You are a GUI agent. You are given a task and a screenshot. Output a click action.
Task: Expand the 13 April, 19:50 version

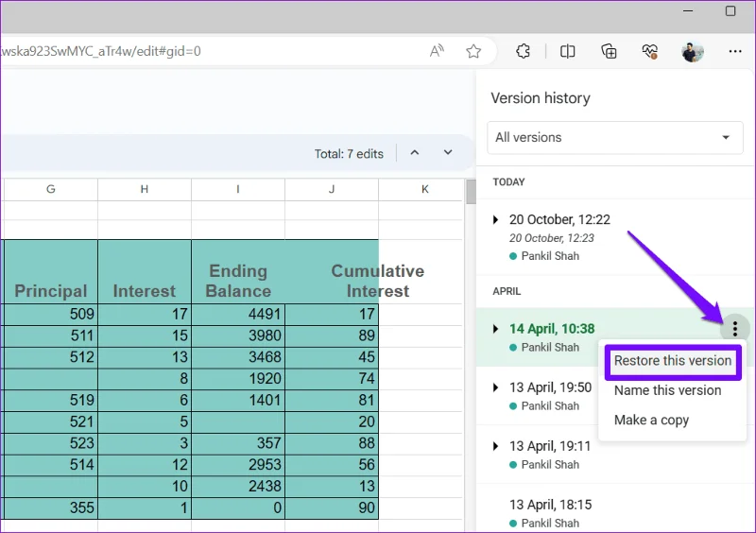[x=495, y=387]
